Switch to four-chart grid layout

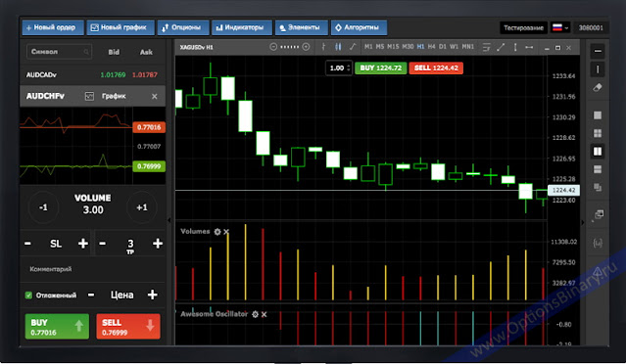point(598,133)
